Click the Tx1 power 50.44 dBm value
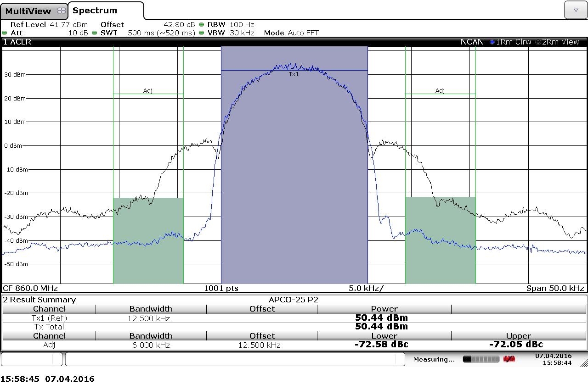This screenshot has width=588, height=390. 381,318
